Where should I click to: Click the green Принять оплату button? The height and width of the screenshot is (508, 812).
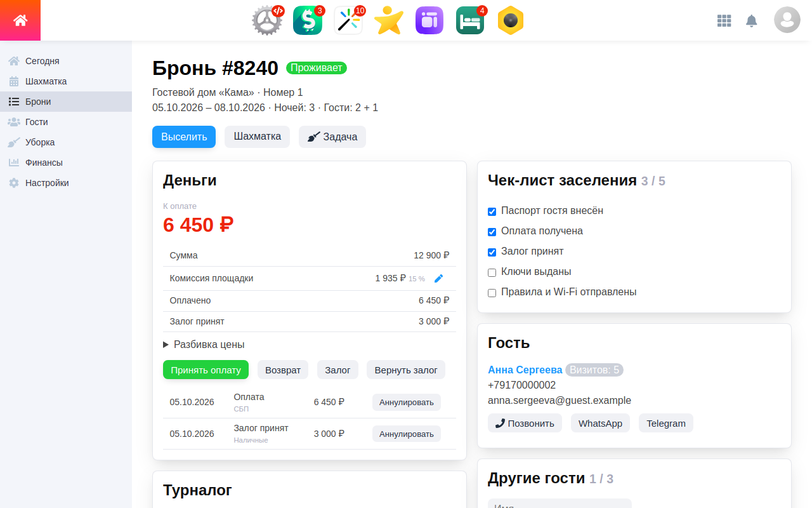point(206,370)
